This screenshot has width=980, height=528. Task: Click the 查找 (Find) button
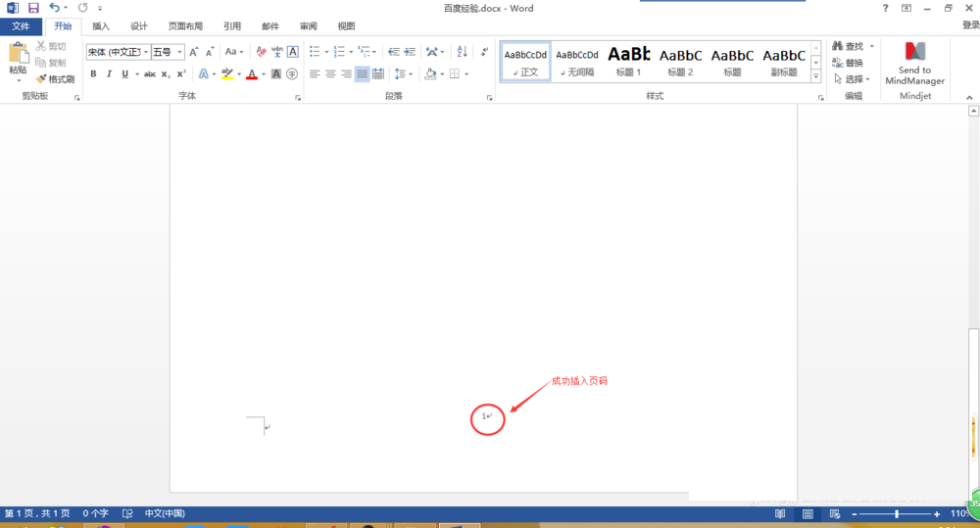pyautogui.click(x=848, y=46)
